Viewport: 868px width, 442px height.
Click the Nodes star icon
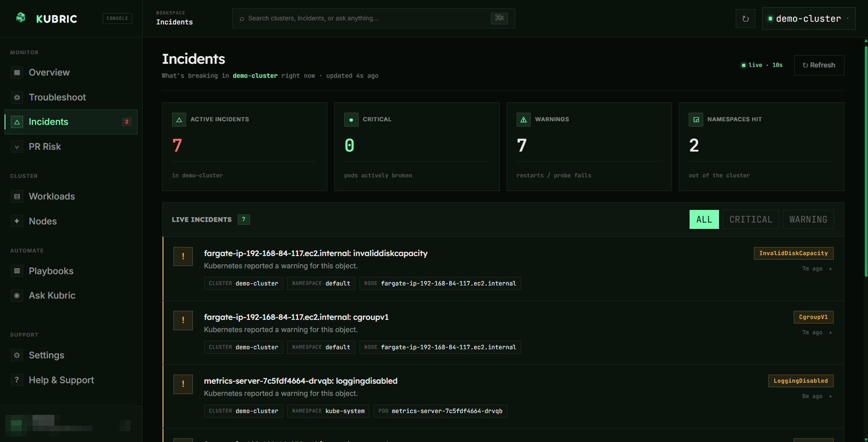pyautogui.click(x=17, y=221)
